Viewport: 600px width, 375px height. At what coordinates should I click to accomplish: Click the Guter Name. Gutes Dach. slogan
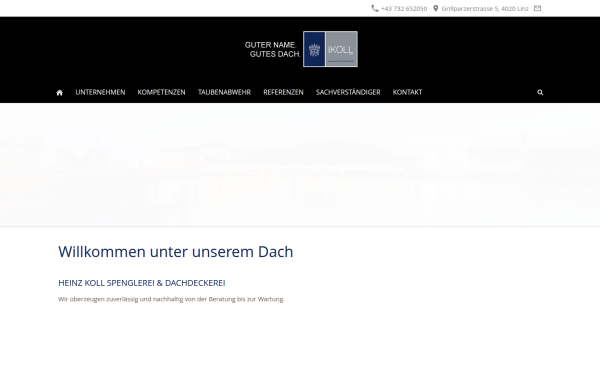[272, 49]
